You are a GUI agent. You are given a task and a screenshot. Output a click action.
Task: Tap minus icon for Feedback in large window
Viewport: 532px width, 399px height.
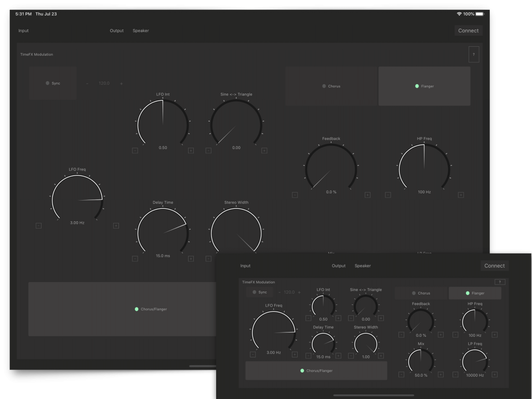click(x=295, y=195)
